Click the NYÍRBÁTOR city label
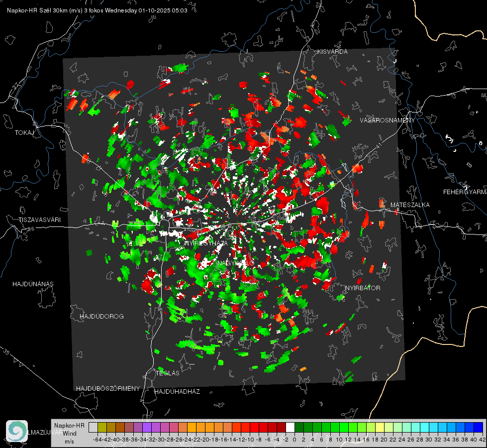487x448 pixels. pyautogui.click(x=363, y=288)
